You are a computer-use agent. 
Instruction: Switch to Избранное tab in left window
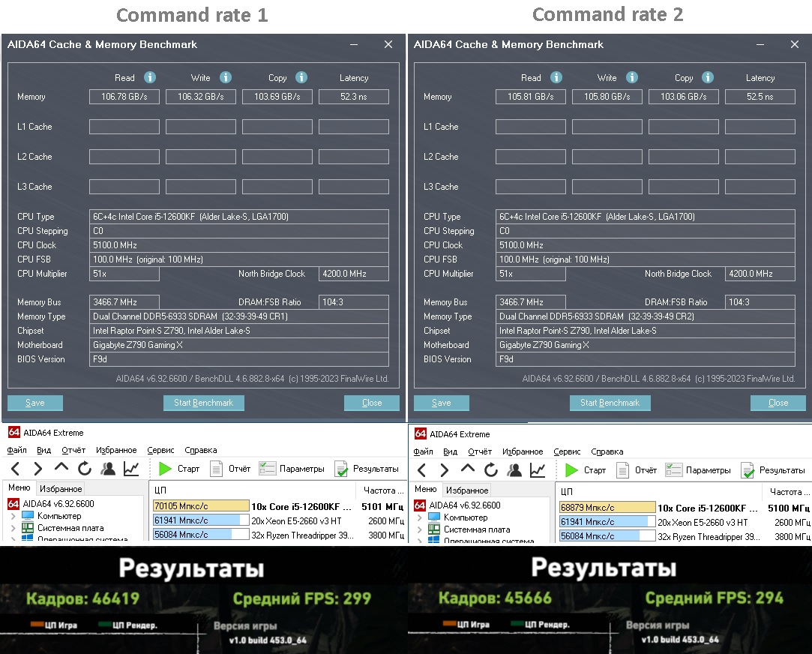(61, 489)
